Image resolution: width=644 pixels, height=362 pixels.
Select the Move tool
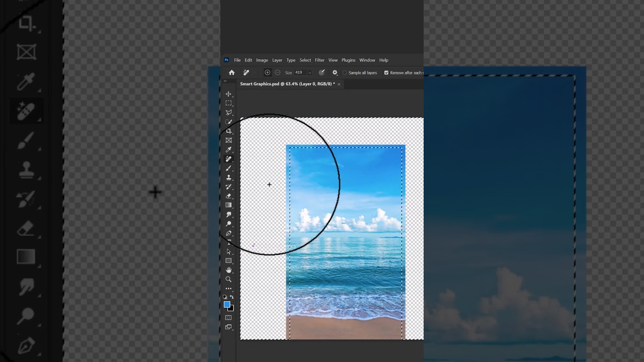(229, 94)
